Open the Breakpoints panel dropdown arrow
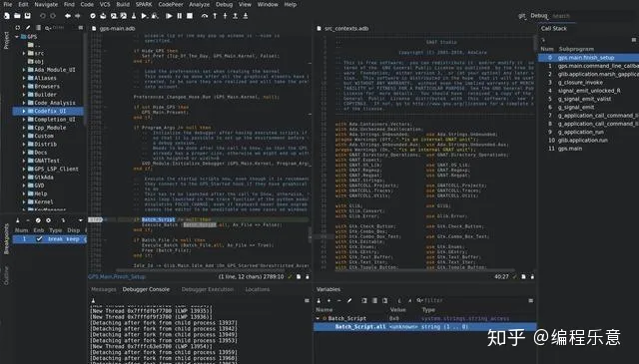 pyautogui.click(x=80, y=220)
